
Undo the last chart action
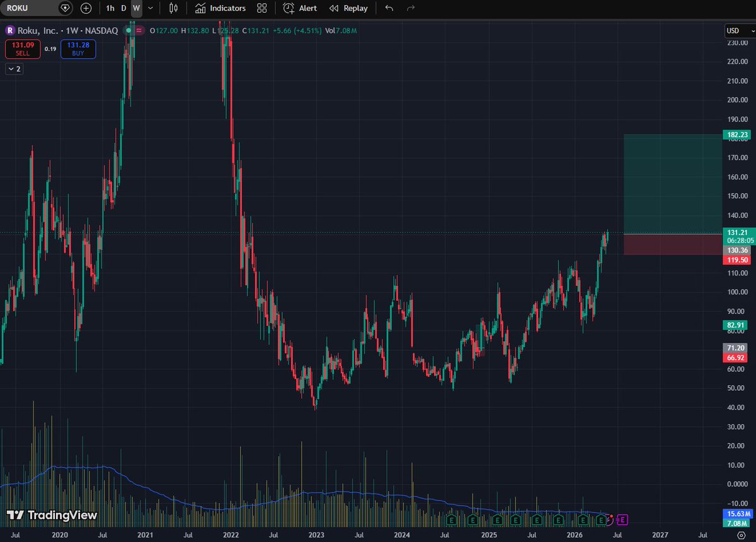pyautogui.click(x=389, y=8)
